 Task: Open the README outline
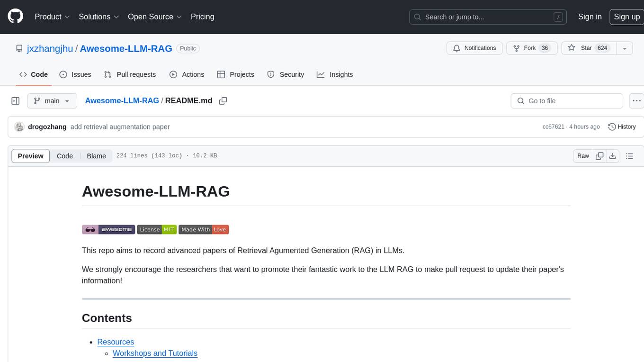point(629,156)
